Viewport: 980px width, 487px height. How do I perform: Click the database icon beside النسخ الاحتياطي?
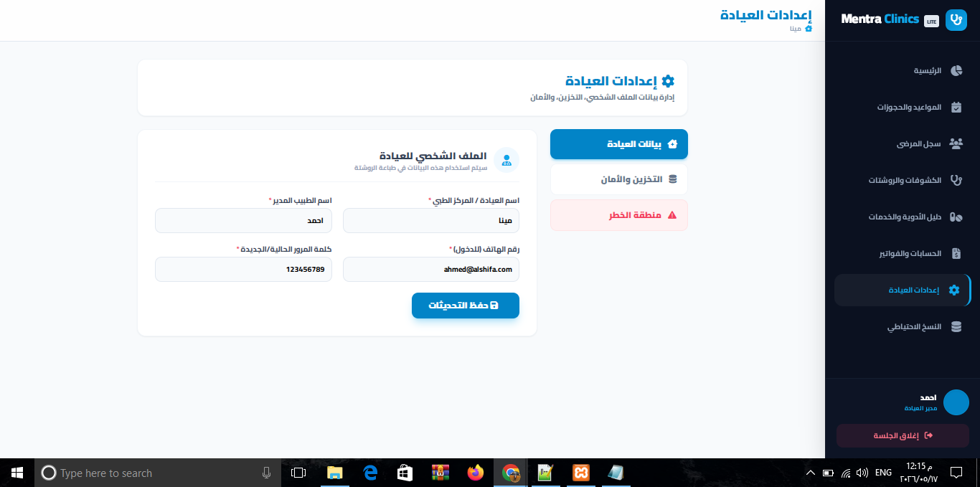[956, 326]
